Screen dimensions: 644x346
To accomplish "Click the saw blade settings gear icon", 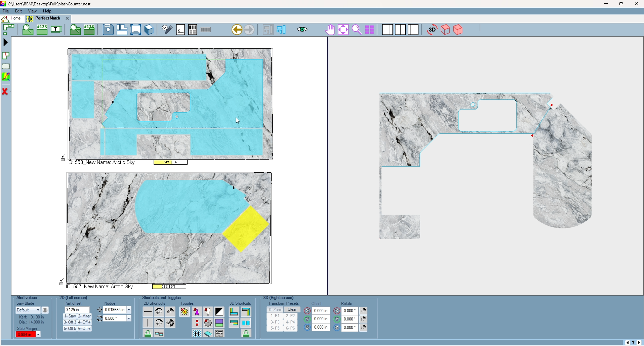I will 45,311.
